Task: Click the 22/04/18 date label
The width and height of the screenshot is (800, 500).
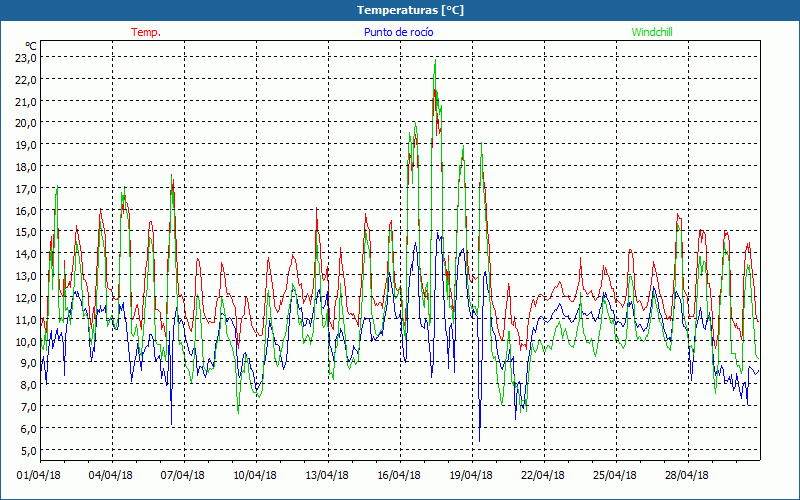Action: [x=543, y=476]
